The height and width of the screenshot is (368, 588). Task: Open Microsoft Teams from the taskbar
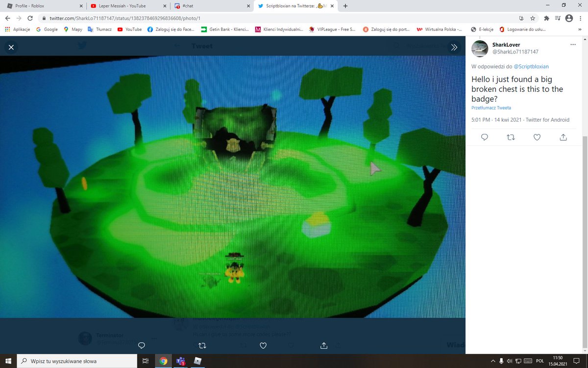(180, 361)
